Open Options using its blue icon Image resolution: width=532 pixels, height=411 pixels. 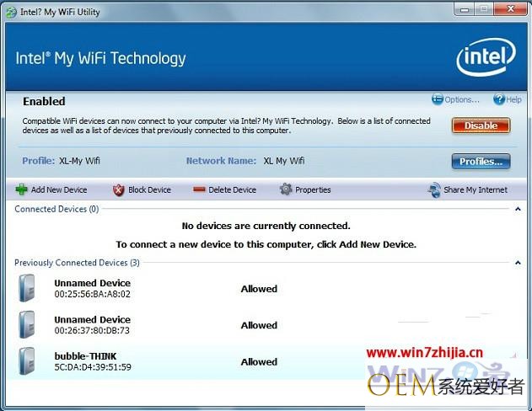[x=438, y=99]
